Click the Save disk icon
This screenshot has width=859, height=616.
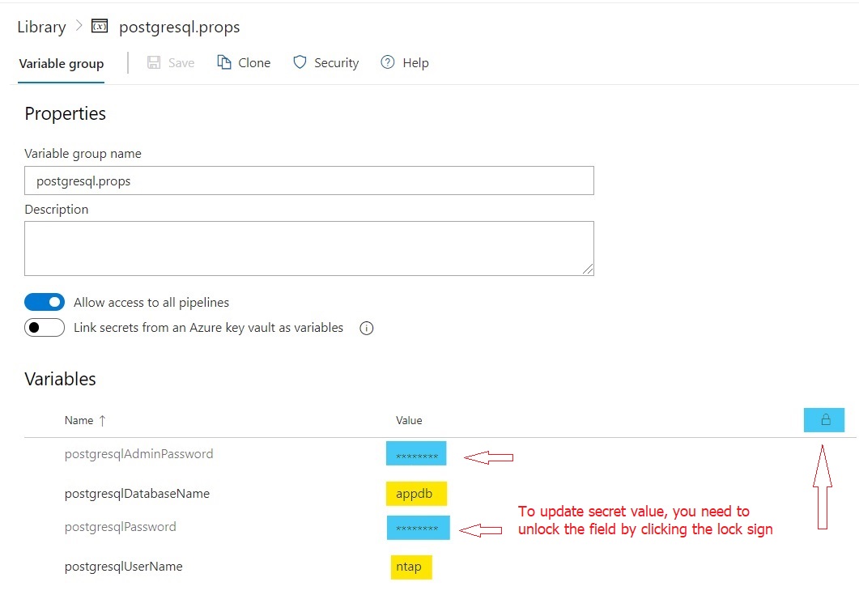click(154, 62)
